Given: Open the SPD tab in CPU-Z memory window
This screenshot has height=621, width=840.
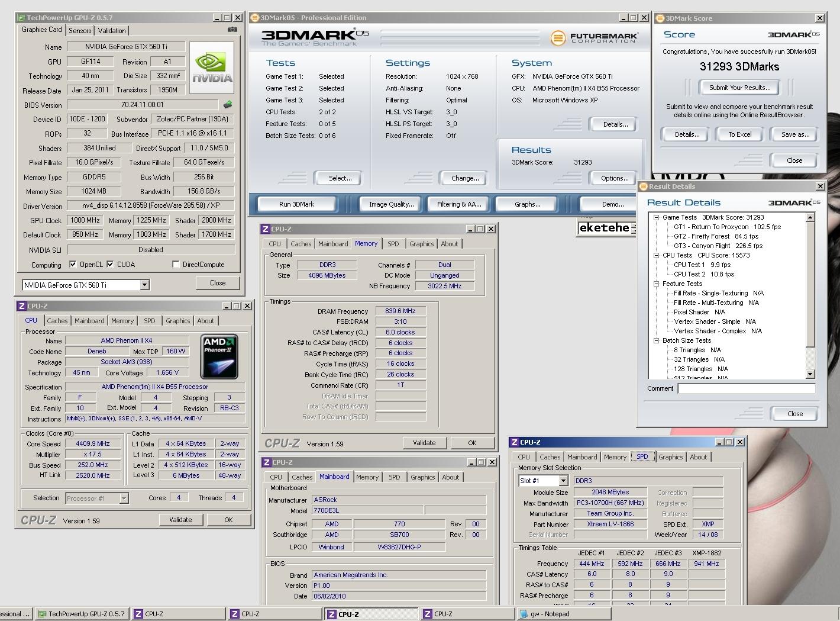Looking at the screenshot, I should coord(393,244).
